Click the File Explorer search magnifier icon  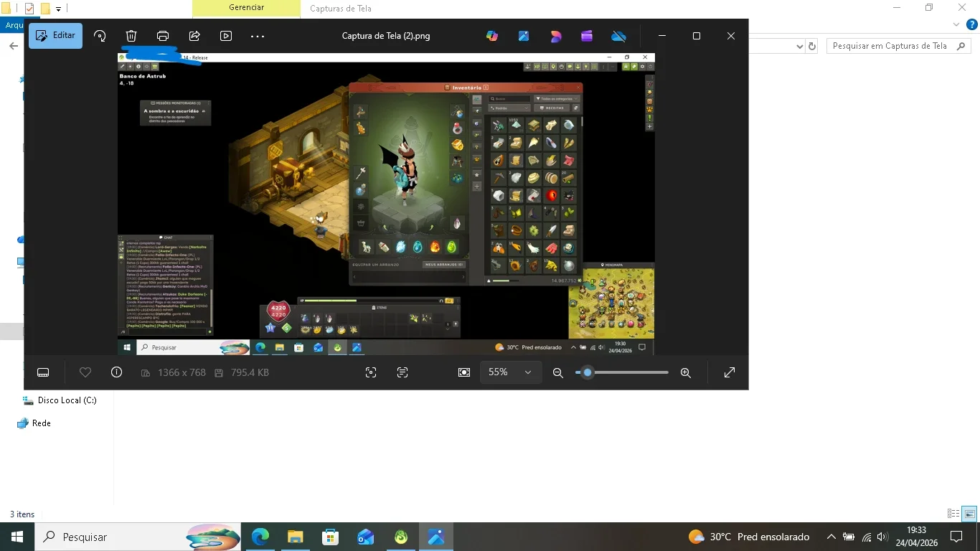[x=961, y=46]
